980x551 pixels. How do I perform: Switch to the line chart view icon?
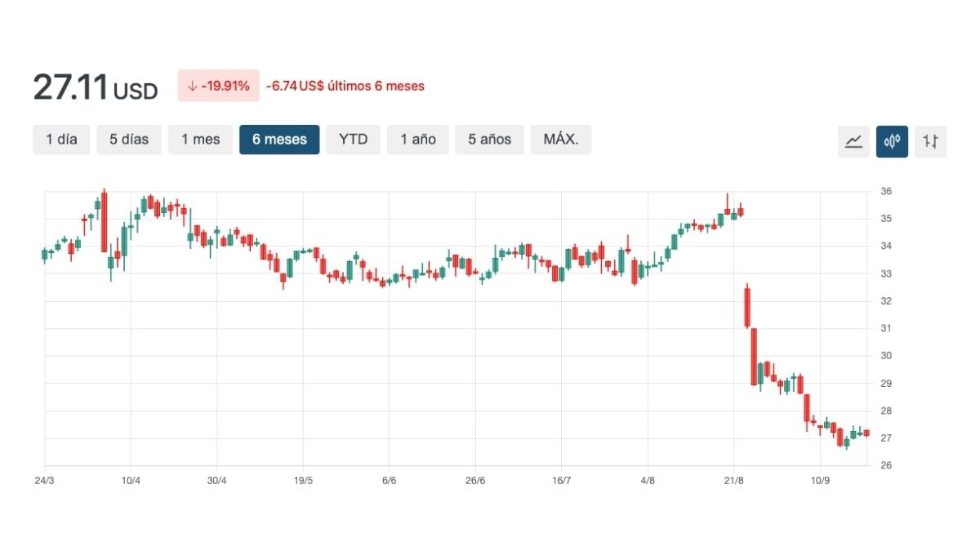coord(853,140)
